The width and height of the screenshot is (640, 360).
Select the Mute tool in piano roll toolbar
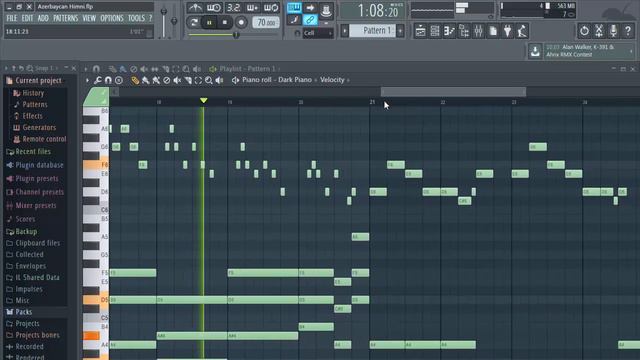(177, 80)
